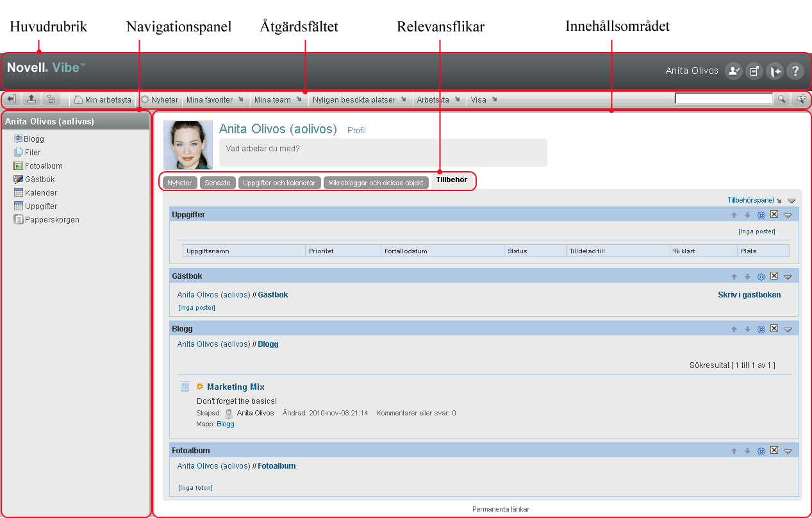The image size is (812, 518).
Task: Run search with magnifier icon
Action: pos(782,99)
